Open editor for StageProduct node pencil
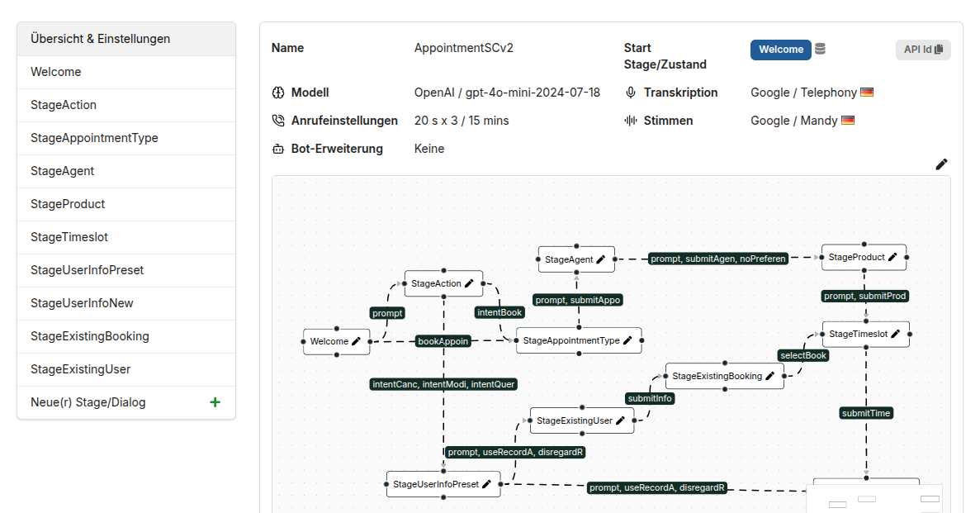This screenshot has height=513, width=980. click(x=892, y=257)
